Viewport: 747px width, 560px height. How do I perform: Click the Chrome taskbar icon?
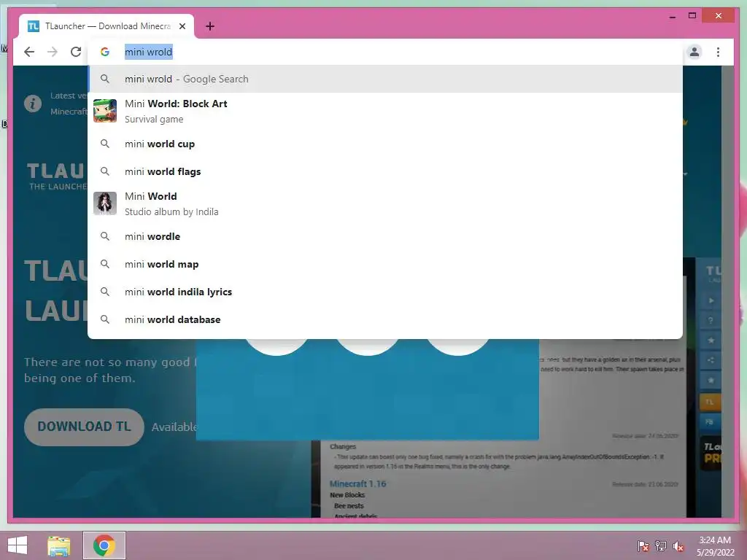coord(104,545)
